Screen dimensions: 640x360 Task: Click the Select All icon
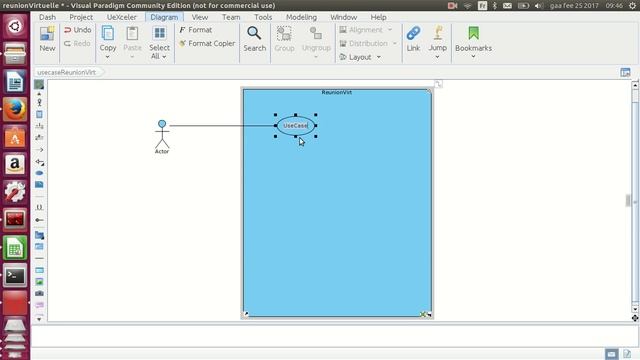159,33
